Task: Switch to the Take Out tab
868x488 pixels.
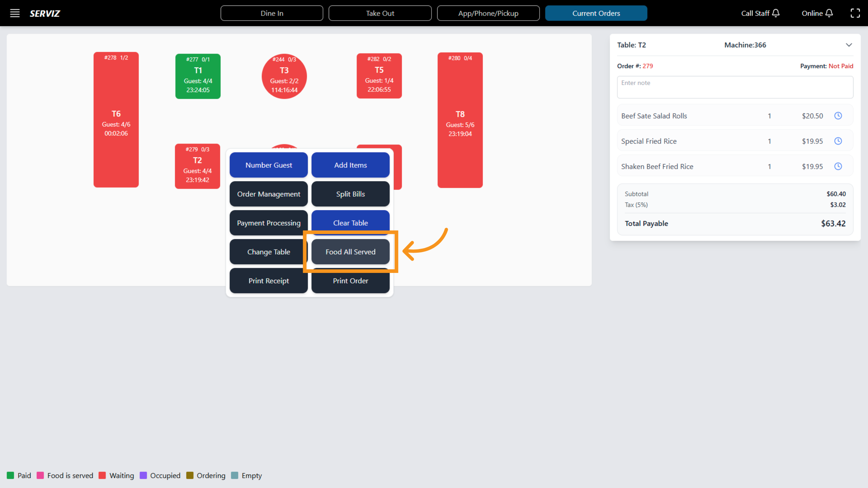Action: point(380,13)
